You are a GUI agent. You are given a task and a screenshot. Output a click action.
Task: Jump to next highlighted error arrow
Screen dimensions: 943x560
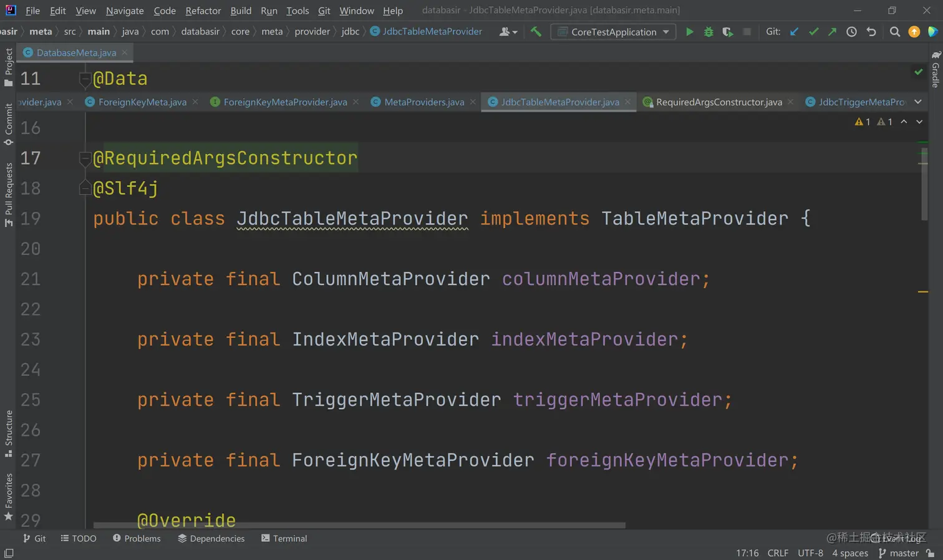click(x=919, y=122)
